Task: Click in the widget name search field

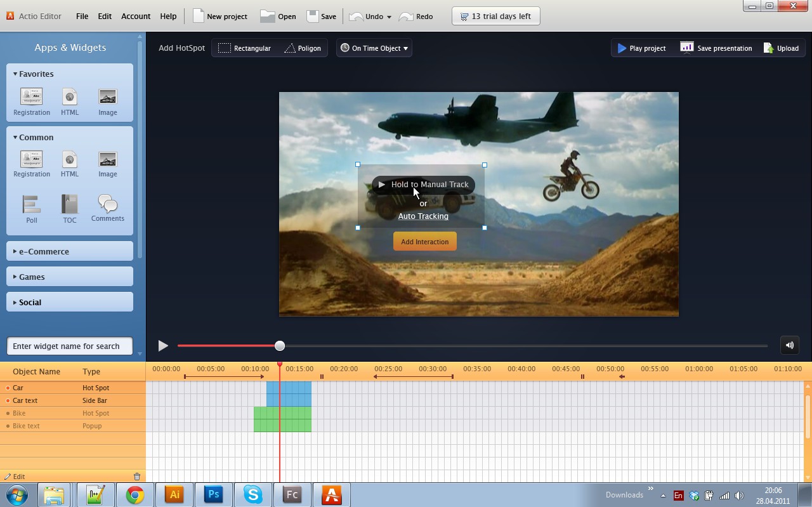Action: [70, 346]
